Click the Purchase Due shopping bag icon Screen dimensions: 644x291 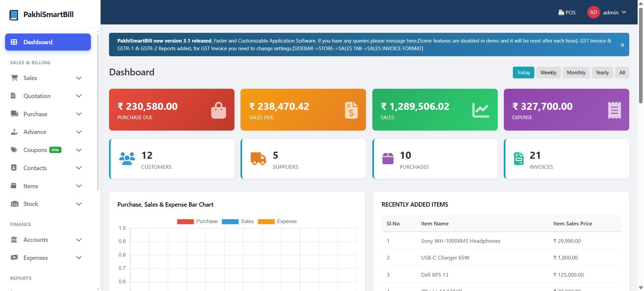coord(219,110)
